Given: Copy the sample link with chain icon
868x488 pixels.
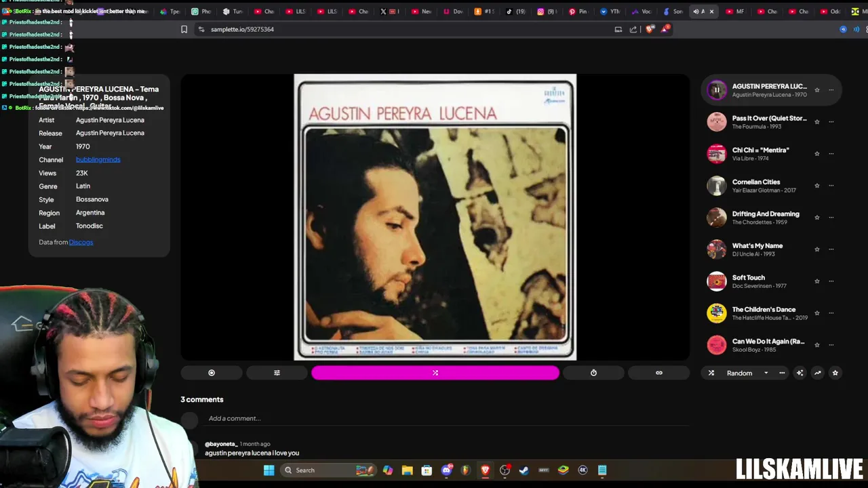Looking at the screenshot, I should point(658,373).
